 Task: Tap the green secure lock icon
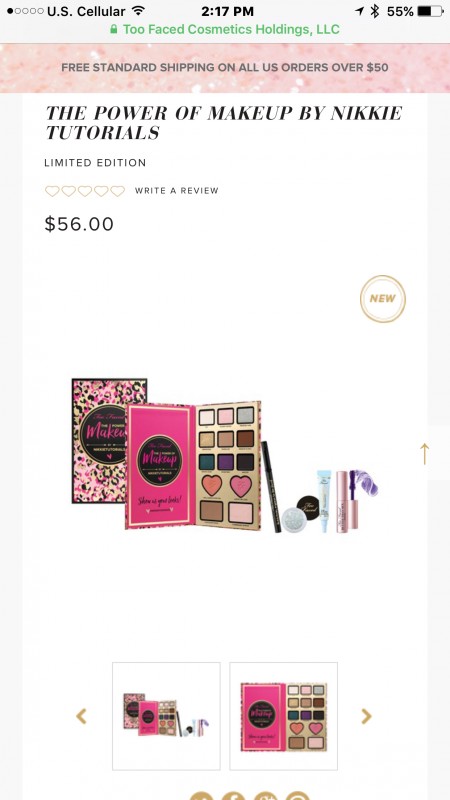(114, 29)
